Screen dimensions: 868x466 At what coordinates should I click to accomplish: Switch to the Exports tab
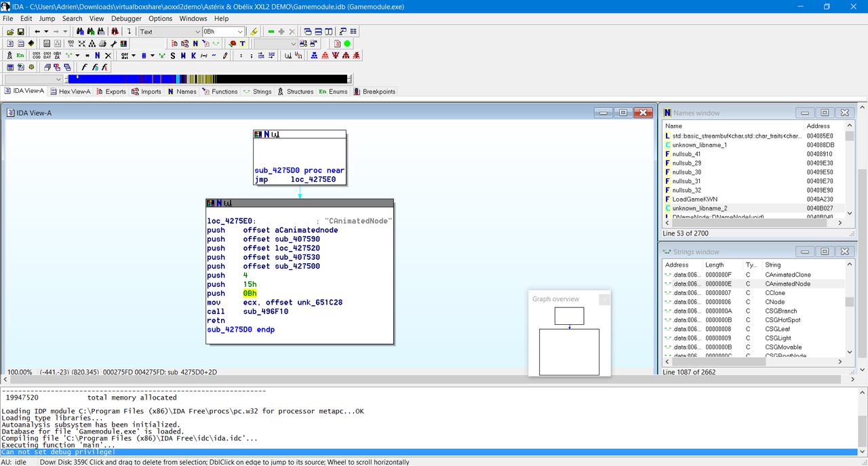click(x=111, y=92)
